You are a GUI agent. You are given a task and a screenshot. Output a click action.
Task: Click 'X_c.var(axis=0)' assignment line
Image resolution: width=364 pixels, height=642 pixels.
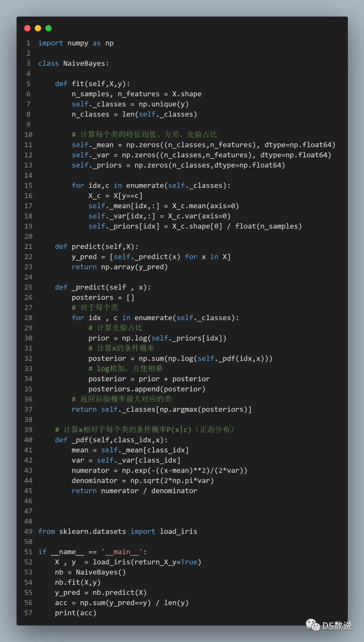coord(160,216)
